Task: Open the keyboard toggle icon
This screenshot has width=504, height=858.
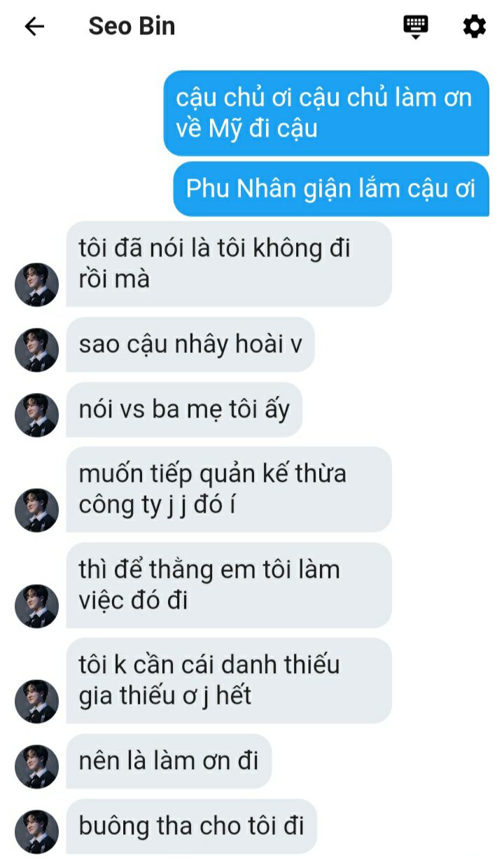Action: [416, 27]
